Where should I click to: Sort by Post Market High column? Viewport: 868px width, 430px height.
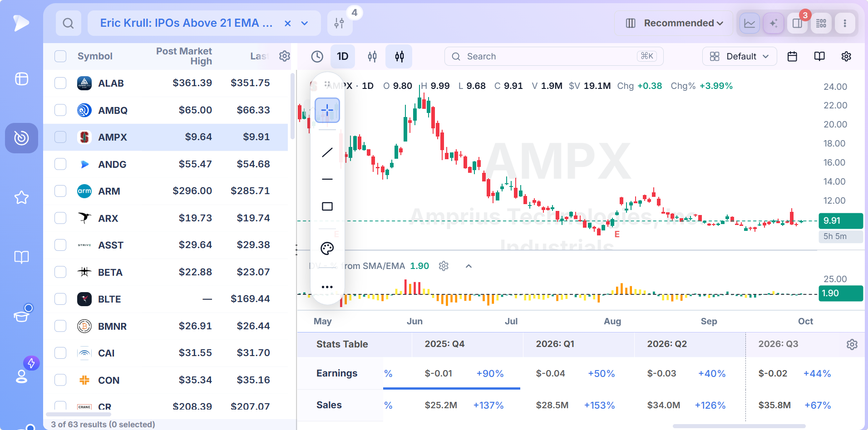pos(184,56)
